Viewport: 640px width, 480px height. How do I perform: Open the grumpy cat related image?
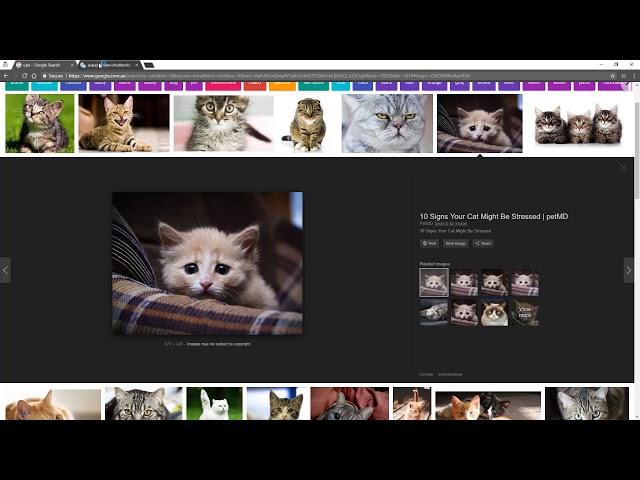pos(494,313)
